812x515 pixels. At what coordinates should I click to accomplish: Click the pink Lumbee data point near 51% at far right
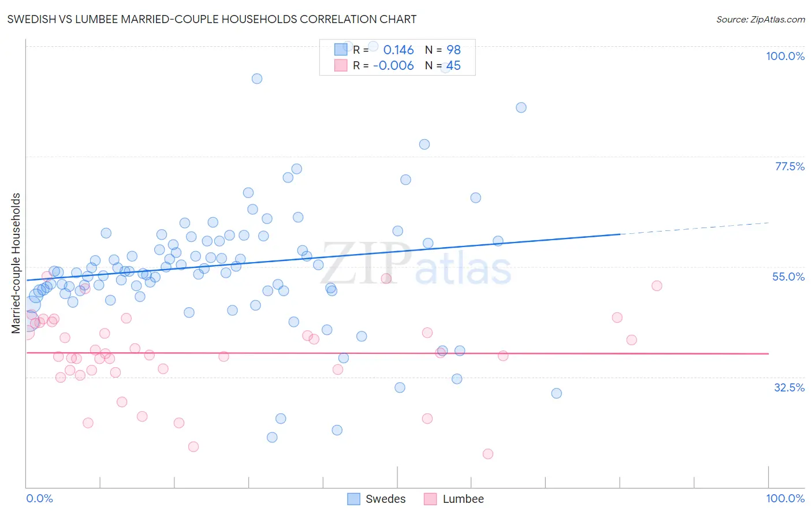[657, 286]
